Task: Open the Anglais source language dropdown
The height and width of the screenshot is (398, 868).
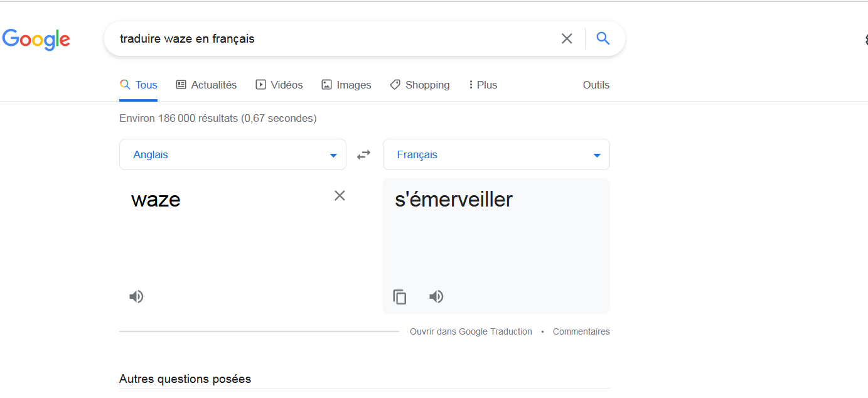Action: tap(233, 154)
